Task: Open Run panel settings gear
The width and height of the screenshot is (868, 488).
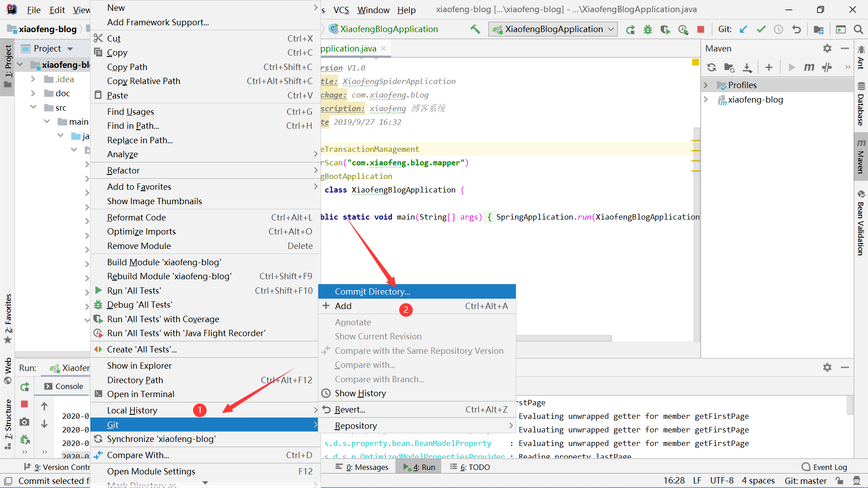Action: coord(827,367)
